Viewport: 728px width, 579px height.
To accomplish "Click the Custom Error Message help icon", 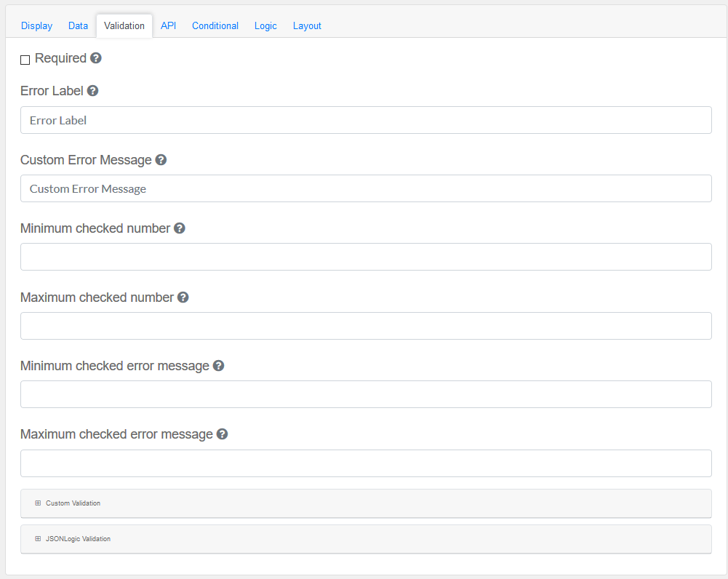I will click(x=161, y=160).
